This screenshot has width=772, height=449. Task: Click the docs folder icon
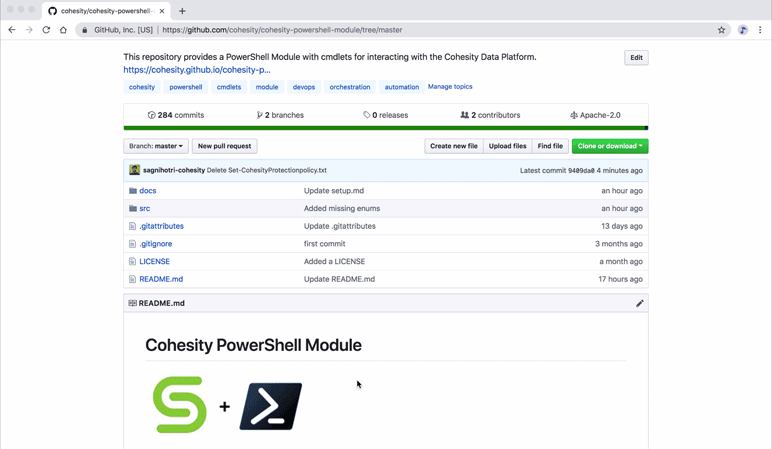pos(133,191)
